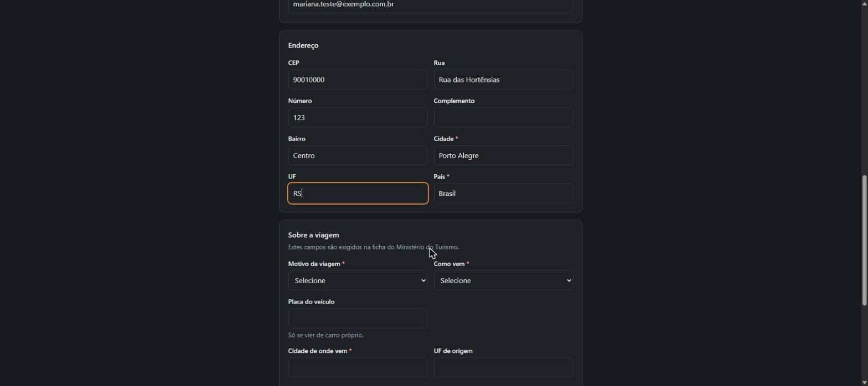Edit the País field showing Brasil

(x=503, y=193)
